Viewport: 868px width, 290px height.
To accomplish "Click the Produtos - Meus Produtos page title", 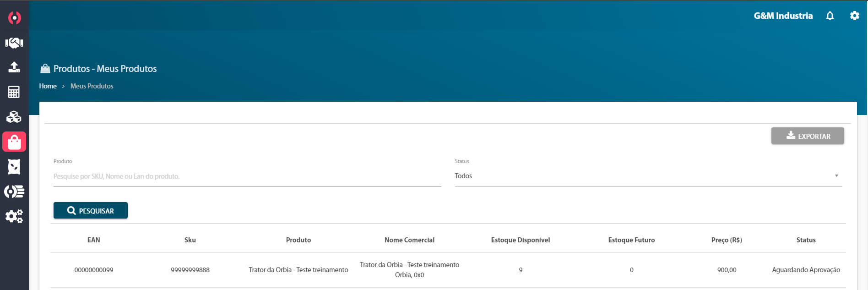I will [105, 69].
